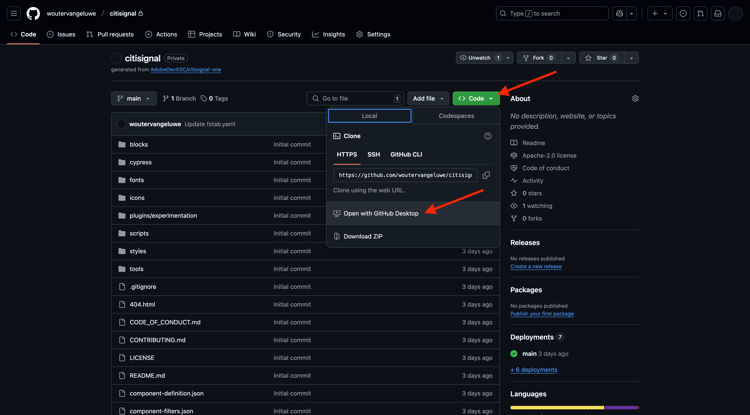Open the Actions tab

[161, 34]
